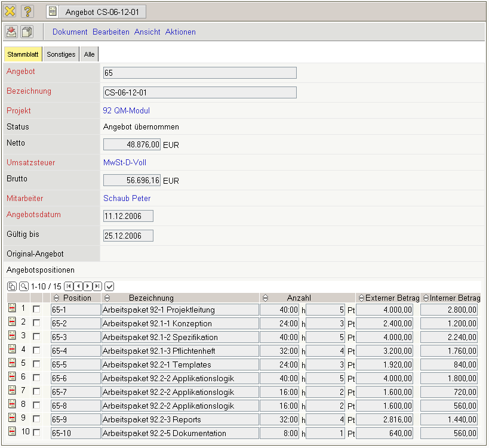The image size is (489, 448).
Task: Check the checkbox for position 65-1
Action: pyautogui.click(x=36, y=309)
